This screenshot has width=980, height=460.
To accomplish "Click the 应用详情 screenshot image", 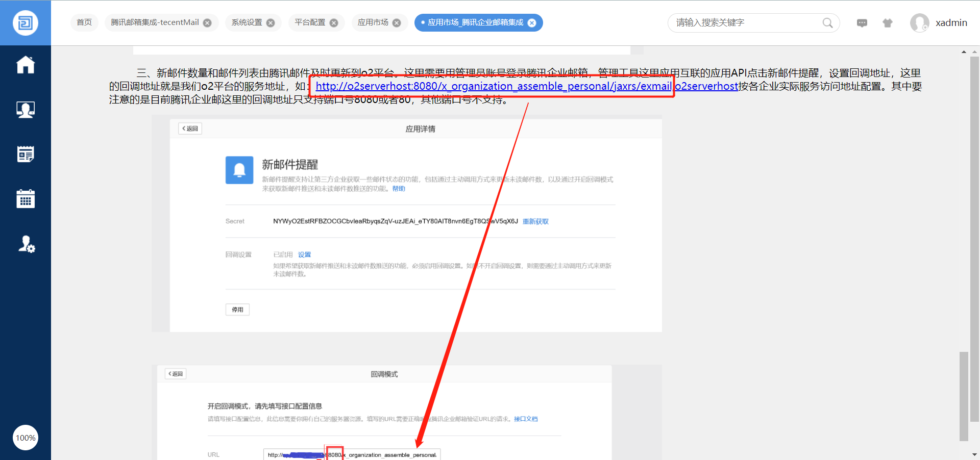I will (x=407, y=224).
